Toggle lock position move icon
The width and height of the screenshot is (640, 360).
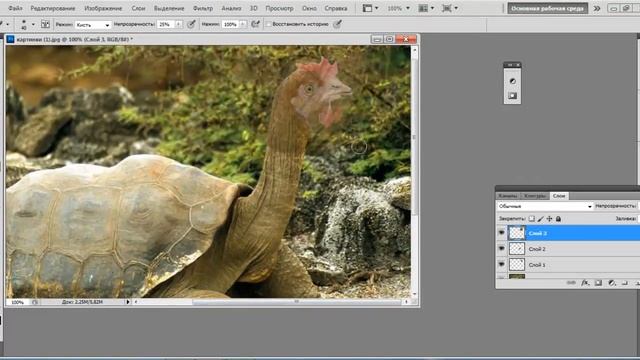point(549,219)
